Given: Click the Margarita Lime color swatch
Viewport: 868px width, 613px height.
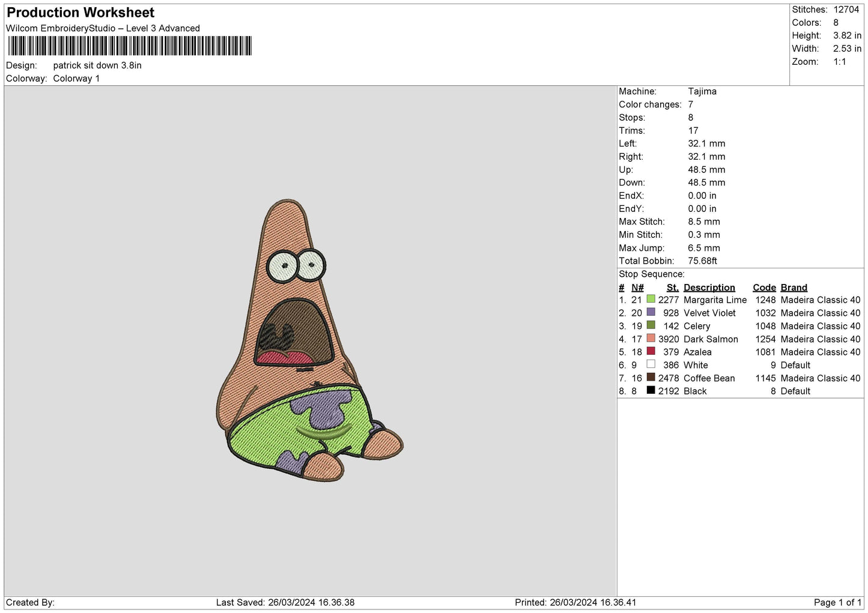Looking at the screenshot, I should (x=651, y=299).
